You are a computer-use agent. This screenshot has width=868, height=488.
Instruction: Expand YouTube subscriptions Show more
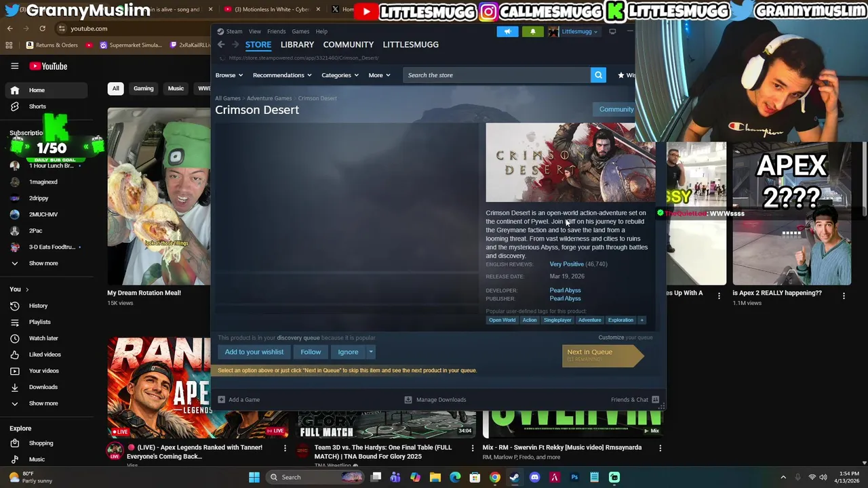(x=43, y=263)
